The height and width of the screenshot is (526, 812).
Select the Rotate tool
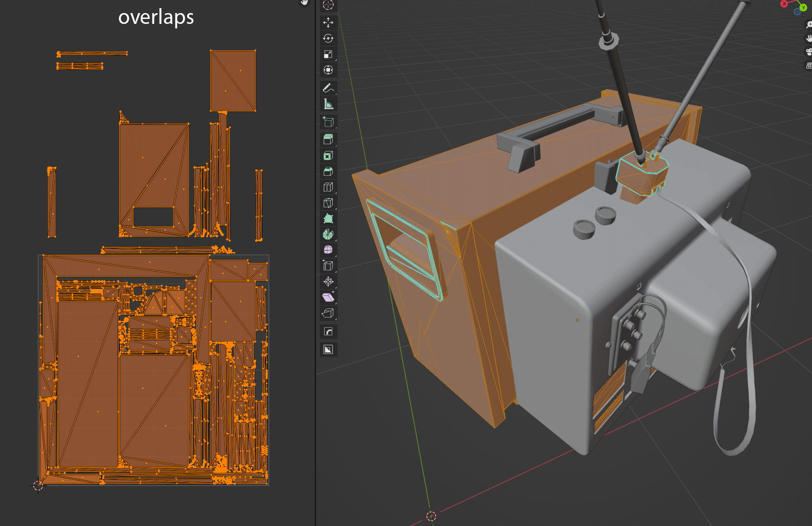pos(328,38)
